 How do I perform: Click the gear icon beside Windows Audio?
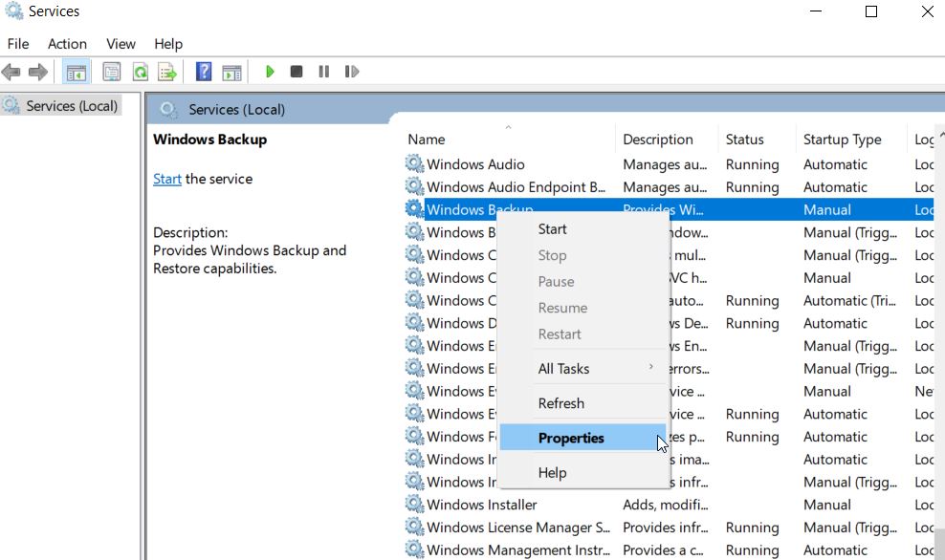coord(415,163)
